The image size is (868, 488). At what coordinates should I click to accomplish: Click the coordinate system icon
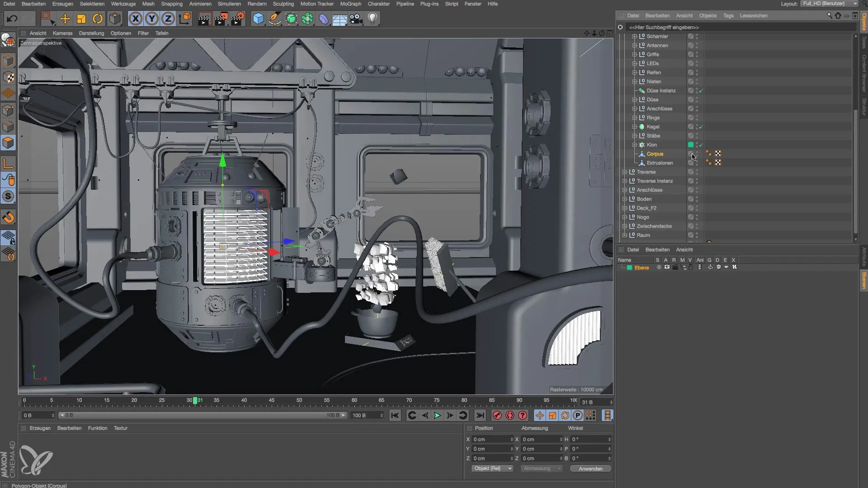pos(185,19)
